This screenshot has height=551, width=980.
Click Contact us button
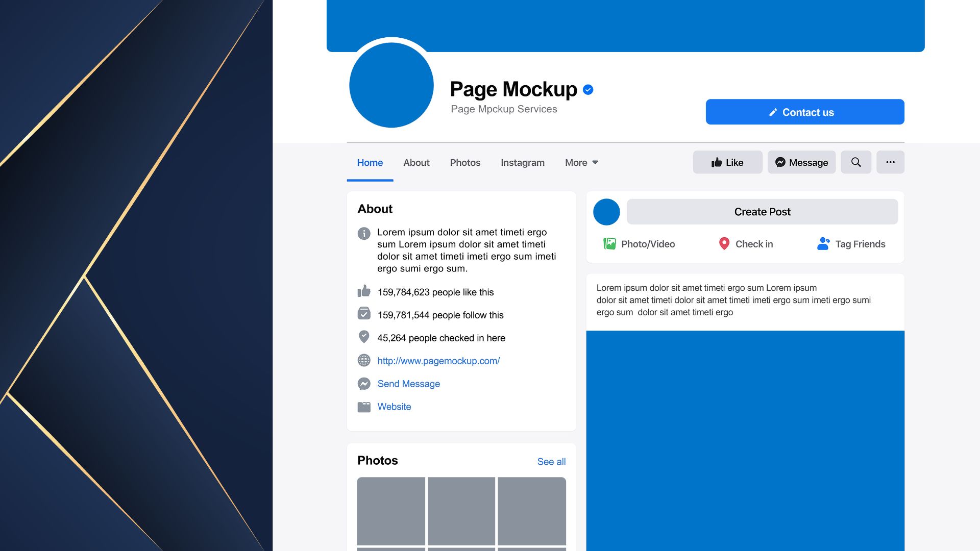(805, 112)
